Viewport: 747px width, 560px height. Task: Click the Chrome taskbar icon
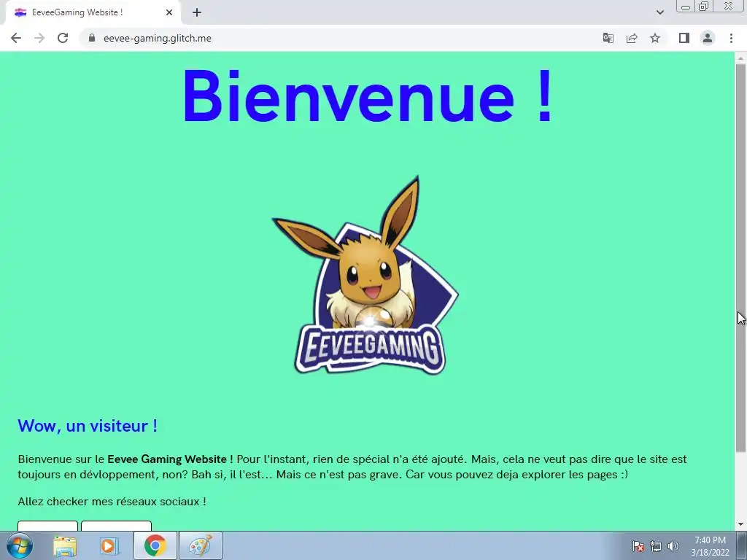[x=155, y=545]
